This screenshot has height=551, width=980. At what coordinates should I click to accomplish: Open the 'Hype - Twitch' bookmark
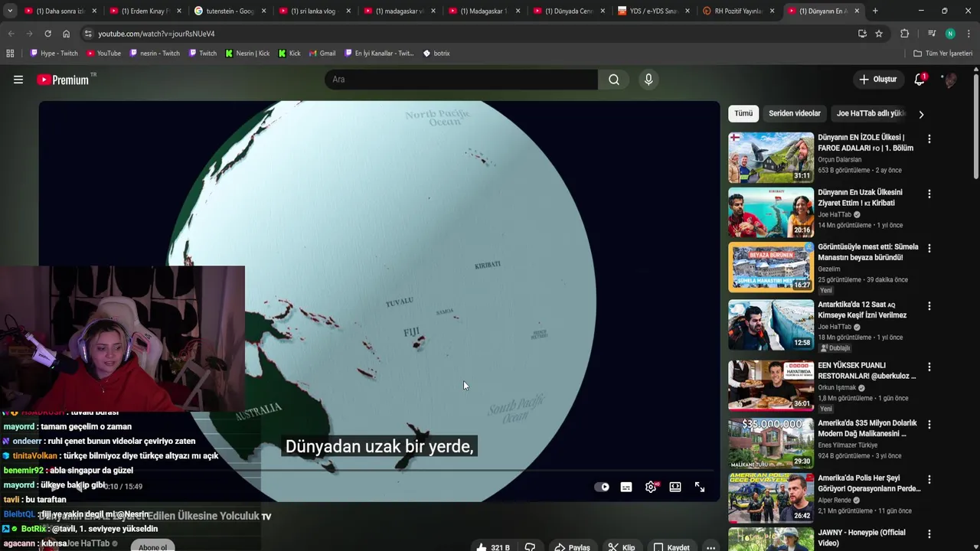coord(54,54)
